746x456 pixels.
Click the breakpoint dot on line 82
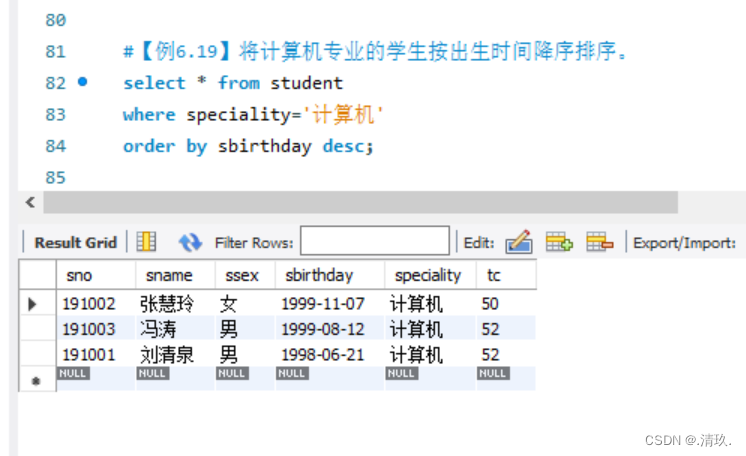pos(83,82)
